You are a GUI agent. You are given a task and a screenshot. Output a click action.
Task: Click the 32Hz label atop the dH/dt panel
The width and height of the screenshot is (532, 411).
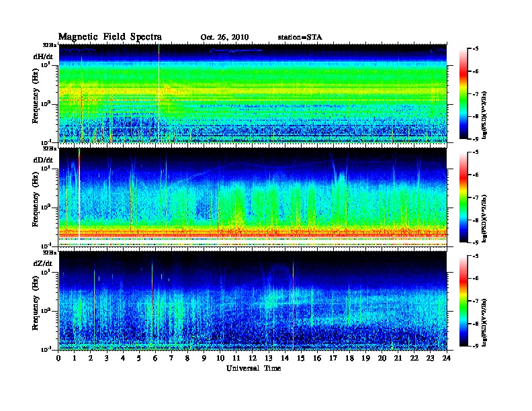point(49,45)
